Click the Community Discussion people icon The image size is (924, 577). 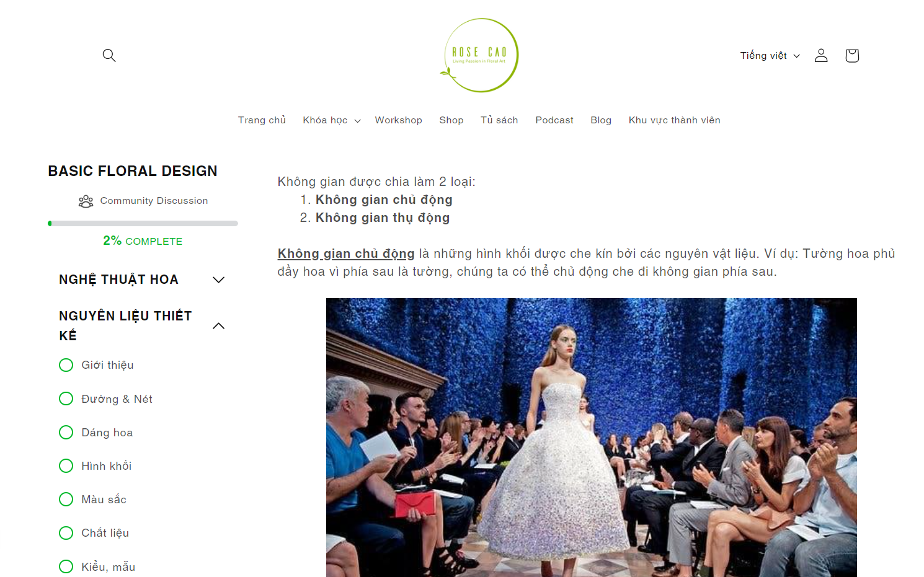(x=86, y=201)
